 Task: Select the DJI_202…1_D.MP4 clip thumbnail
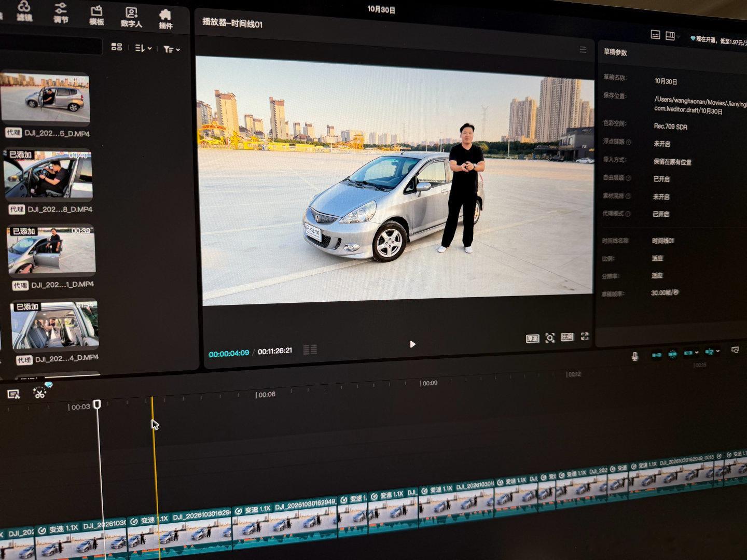(x=51, y=250)
